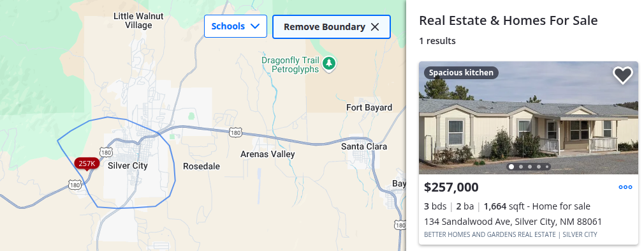This screenshot has width=644, height=251.
Task: Select the Dragonfly Trail Petroglyphs tree marker
Action: pyautogui.click(x=328, y=64)
